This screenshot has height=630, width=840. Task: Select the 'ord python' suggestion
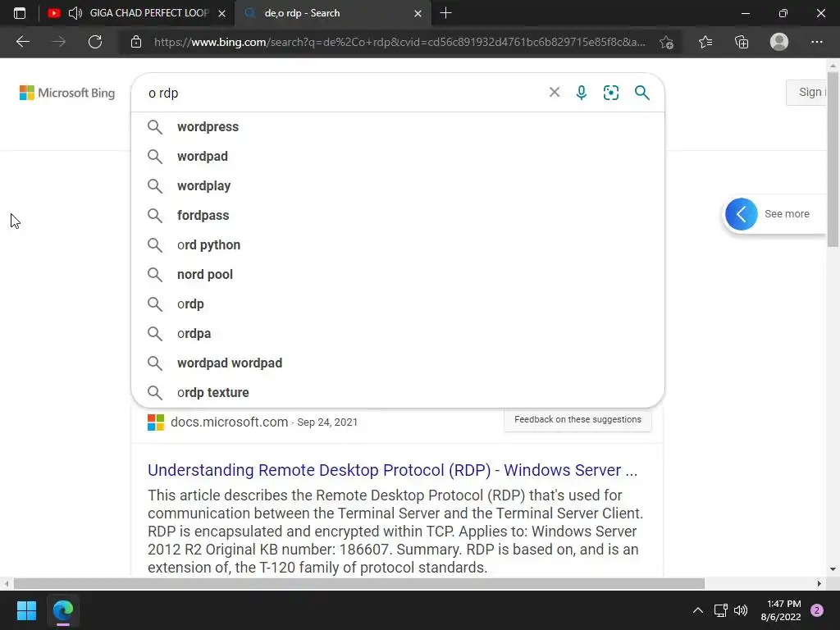[x=398, y=244]
